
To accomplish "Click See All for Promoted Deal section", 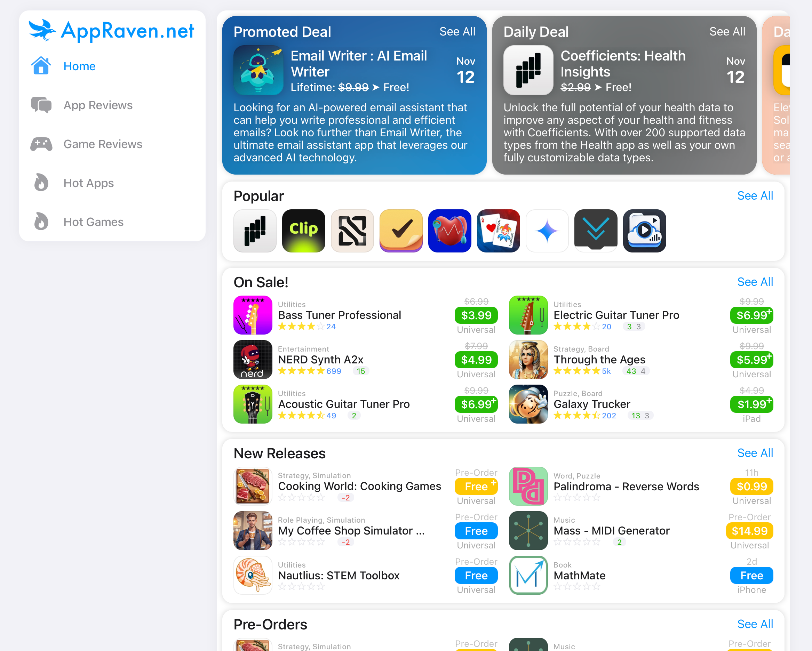I will point(456,32).
